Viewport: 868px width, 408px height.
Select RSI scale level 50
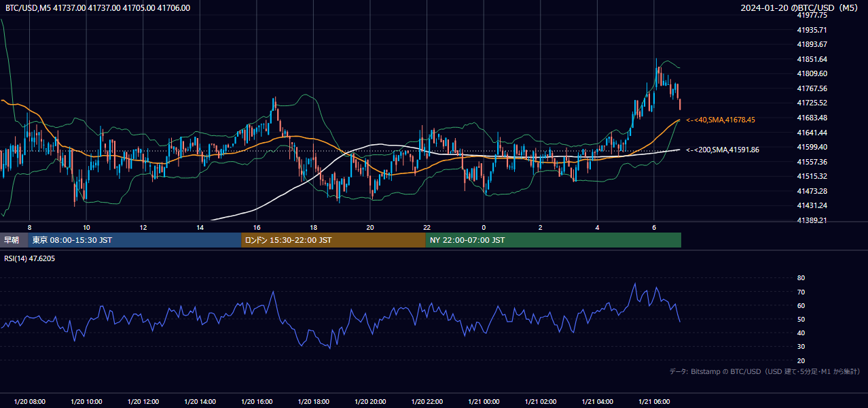click(801, 320)
